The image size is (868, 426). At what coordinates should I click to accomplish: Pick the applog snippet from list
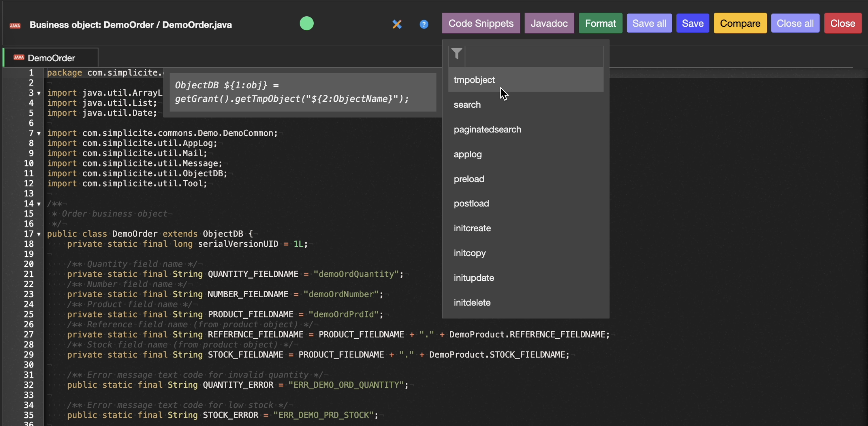[x=467, y=155]
